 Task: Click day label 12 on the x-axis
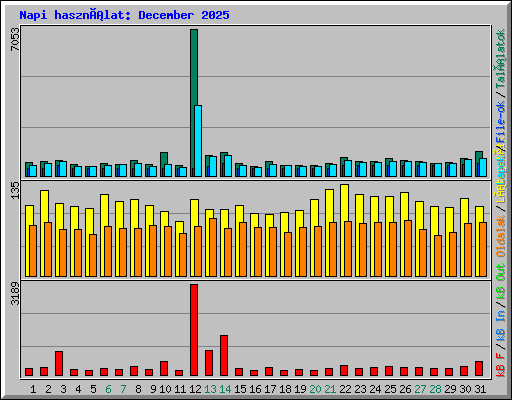[x=195, y=389]
